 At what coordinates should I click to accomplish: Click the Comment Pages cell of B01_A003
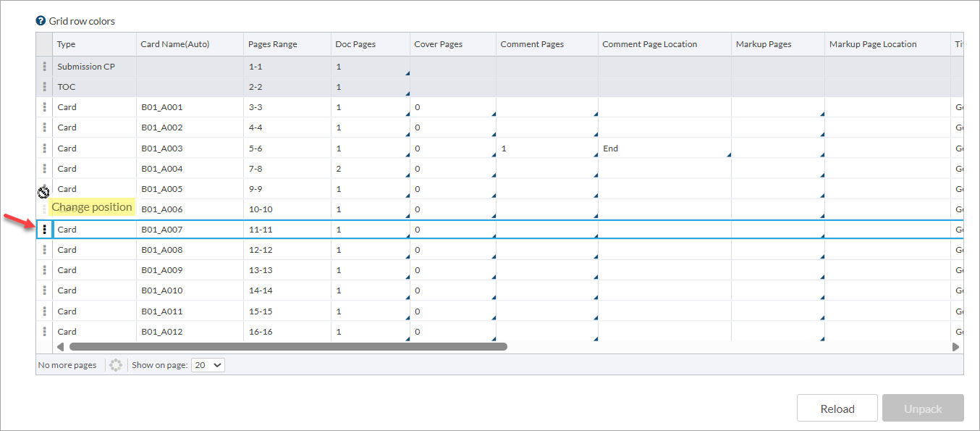[547, 148]
